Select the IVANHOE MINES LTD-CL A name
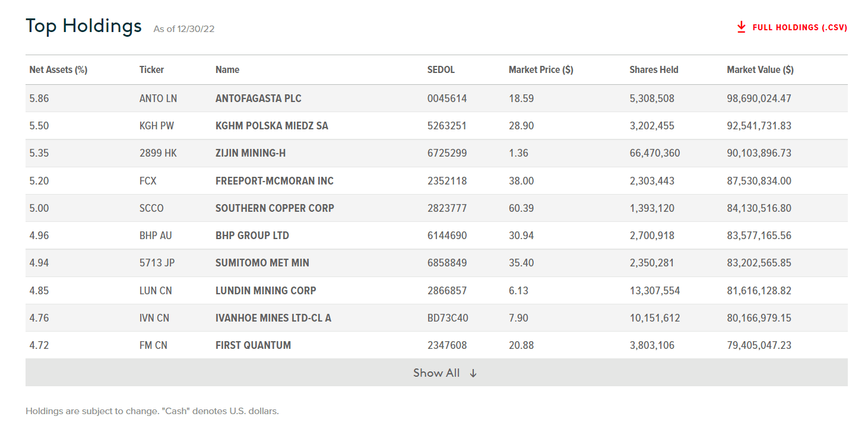The width and height of the screenshot is (868, 426). point(273,318)
